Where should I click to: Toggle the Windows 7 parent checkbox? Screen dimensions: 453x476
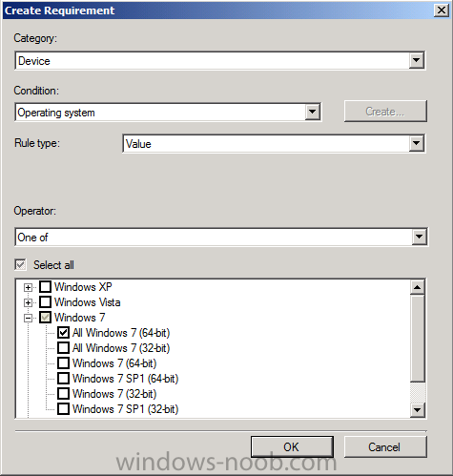pos(45,318)
